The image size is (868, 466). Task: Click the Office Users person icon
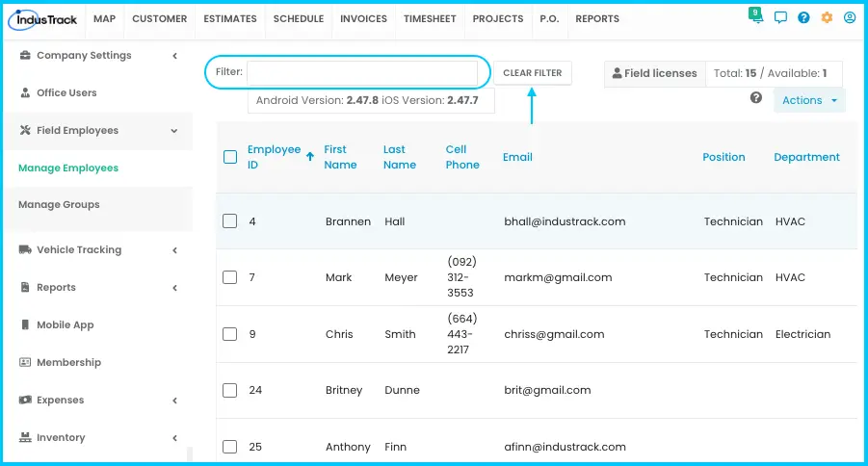coord(25,92)
